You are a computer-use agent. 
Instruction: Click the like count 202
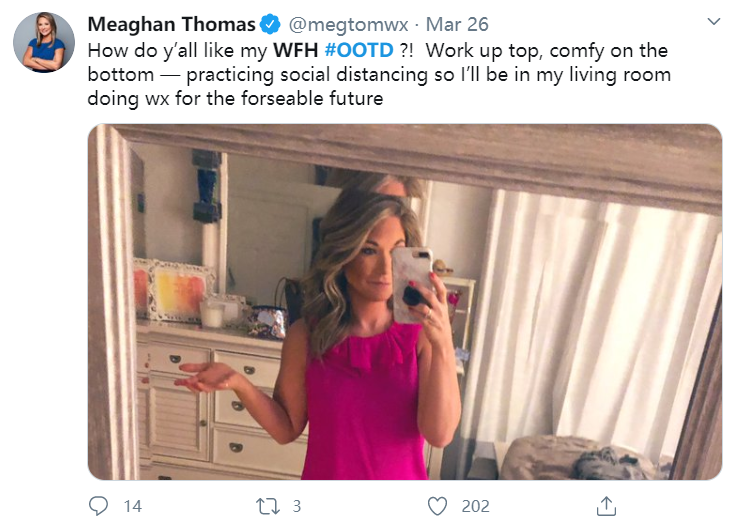pos(475,506)
